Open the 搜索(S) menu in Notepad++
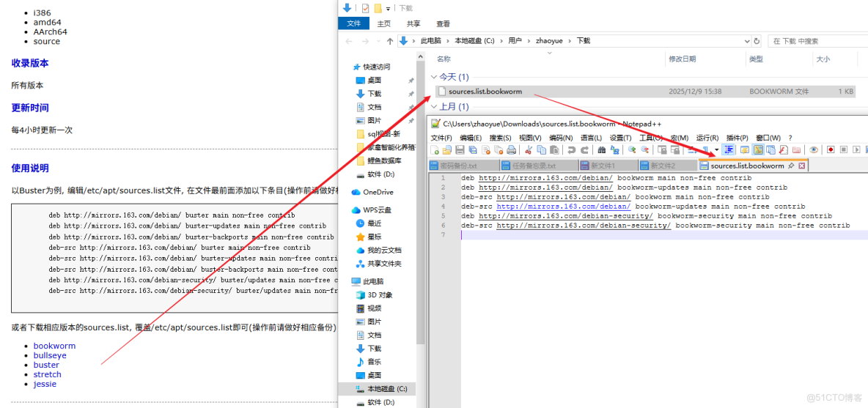This screenshot has height=408, width=868. point(501,137)
